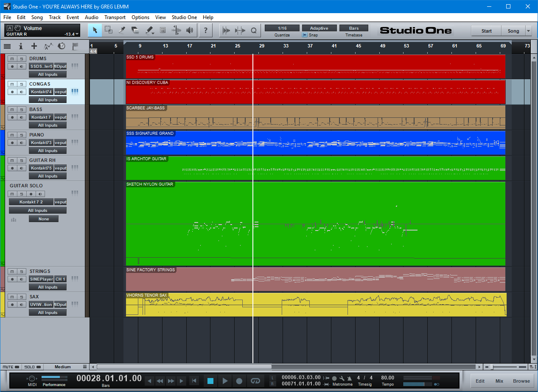Show automation icon in track header
Viewport: 538px width, 392px height.
48,46
